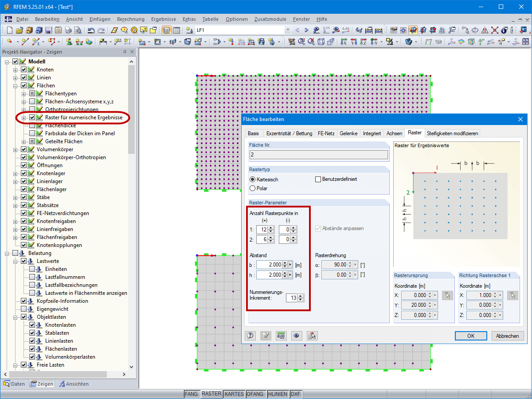The height and width of the screenshot is (399, 532).
Task: Toggle the table display icon
Action: (176, 30)
